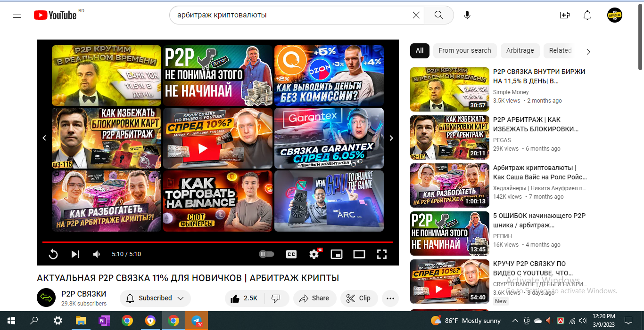Image resolution: width=644 pixels, height=330 pixels.
Task: Open P2P АРБИТРАЖ blocking video title
Action: 536,124
